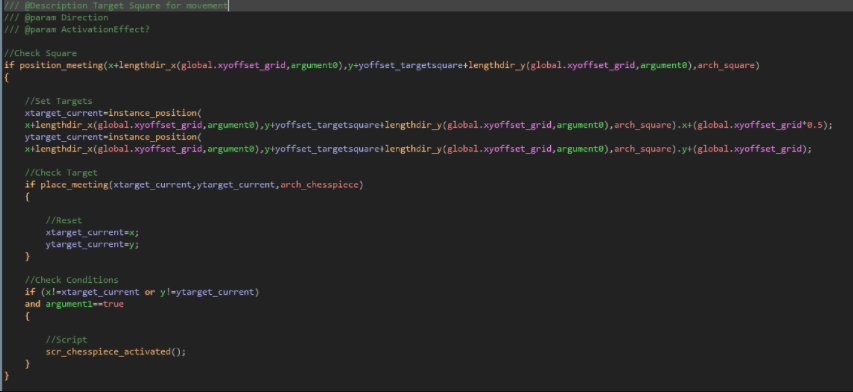Click the '//Script' comment
Viewport: 853px width, 392px height.
pos(66,340)
